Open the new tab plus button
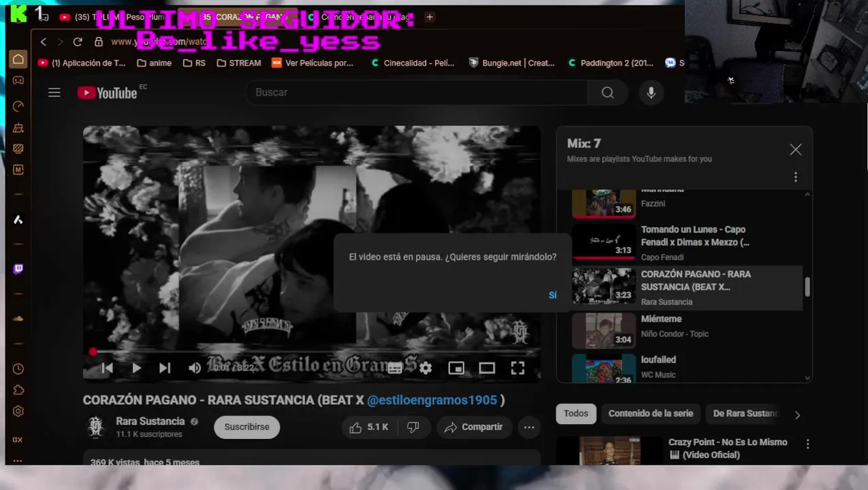 430,17
